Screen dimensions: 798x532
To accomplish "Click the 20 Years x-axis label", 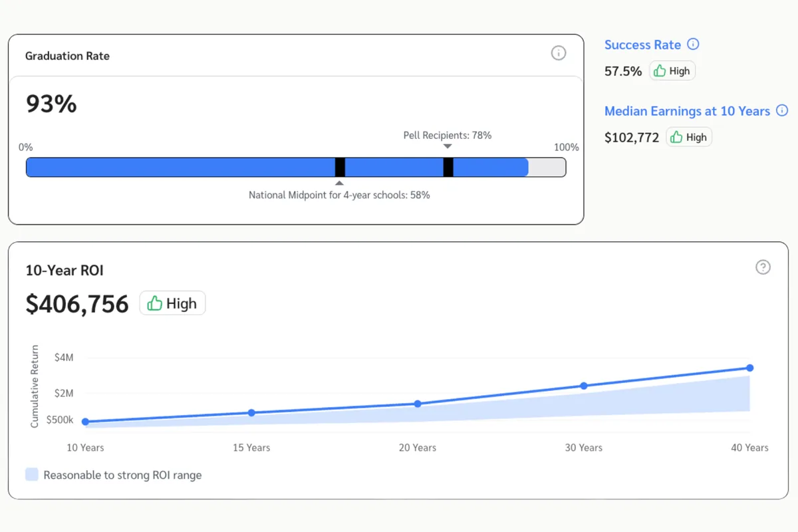I will pos(418,448).
